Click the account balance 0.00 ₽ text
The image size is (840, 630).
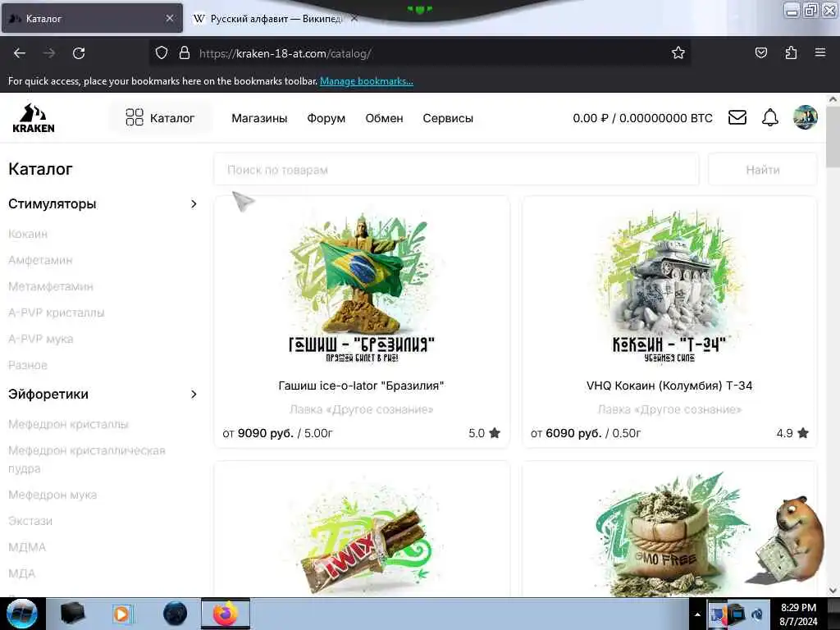pos(643,118)
